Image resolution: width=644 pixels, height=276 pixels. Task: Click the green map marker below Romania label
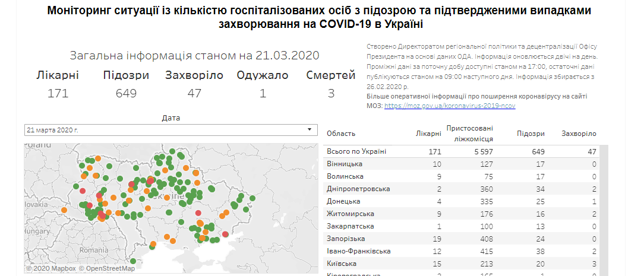click(132, 261)
